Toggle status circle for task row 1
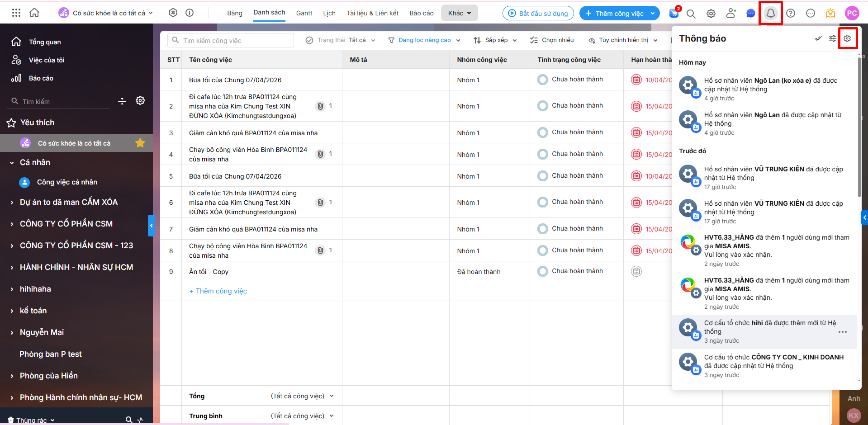 542,80
